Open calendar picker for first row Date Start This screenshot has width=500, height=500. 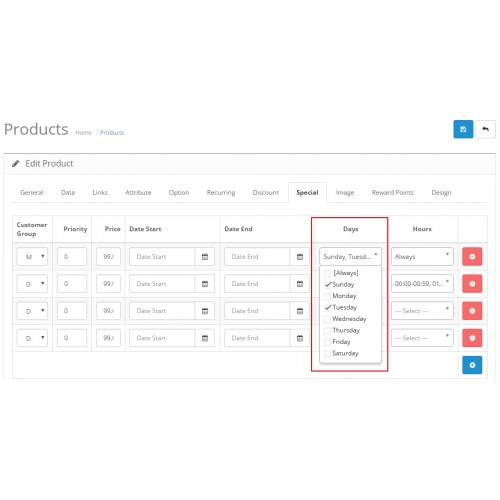pyautogui.click(x=205, y=256)
